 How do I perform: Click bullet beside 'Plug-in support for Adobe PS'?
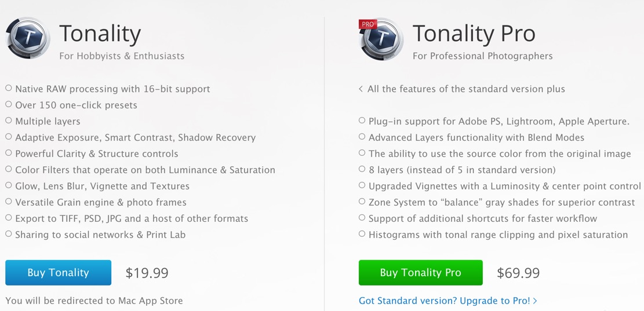362,120
